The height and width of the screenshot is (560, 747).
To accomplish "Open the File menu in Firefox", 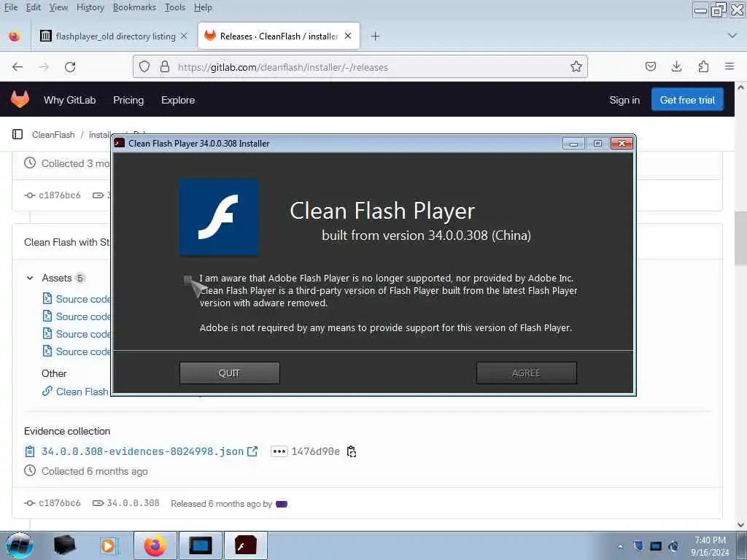I will (10, 7).
